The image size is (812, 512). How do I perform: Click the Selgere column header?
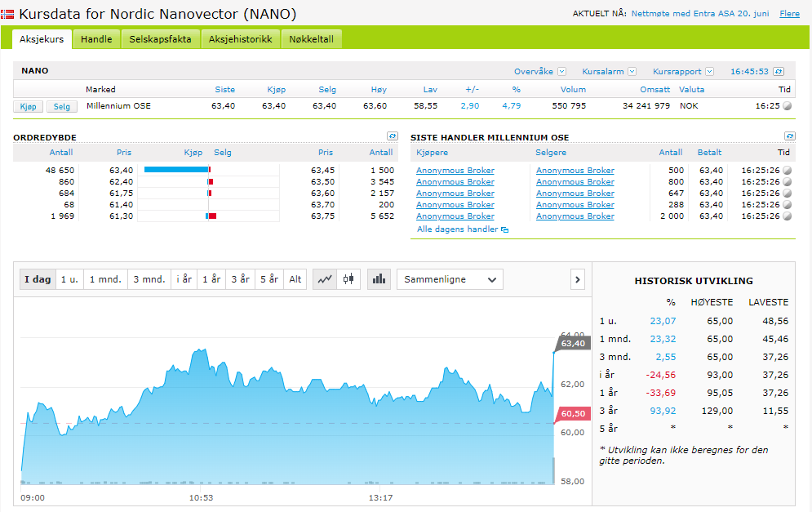tap(551, 153)
